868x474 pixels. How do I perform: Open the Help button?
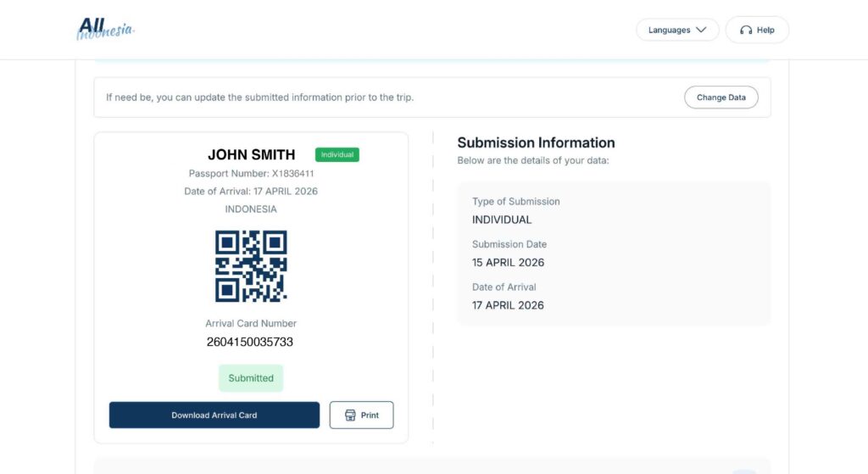tap(757, 30)
